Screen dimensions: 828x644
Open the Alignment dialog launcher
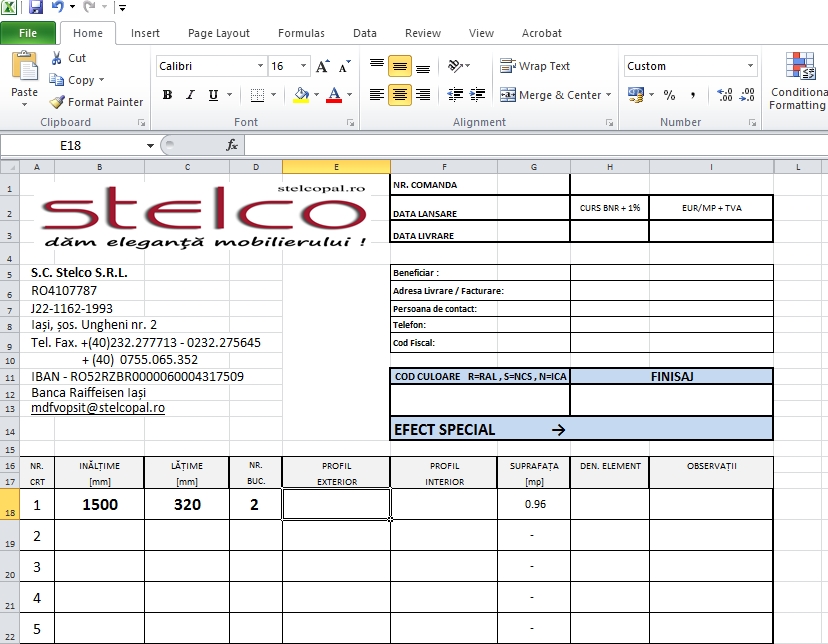coord(609,122)
